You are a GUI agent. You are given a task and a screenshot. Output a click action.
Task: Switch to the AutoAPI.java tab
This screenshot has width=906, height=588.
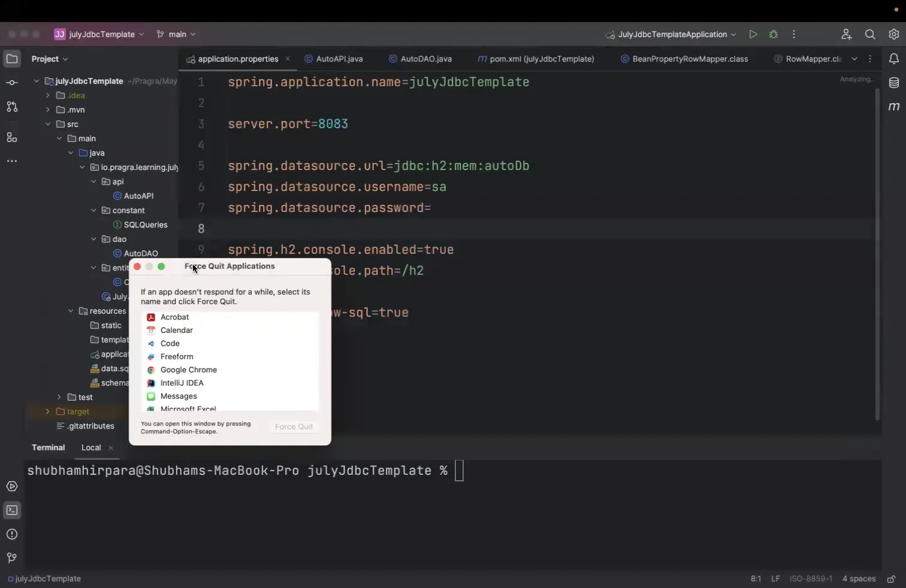tap(334, 59)
